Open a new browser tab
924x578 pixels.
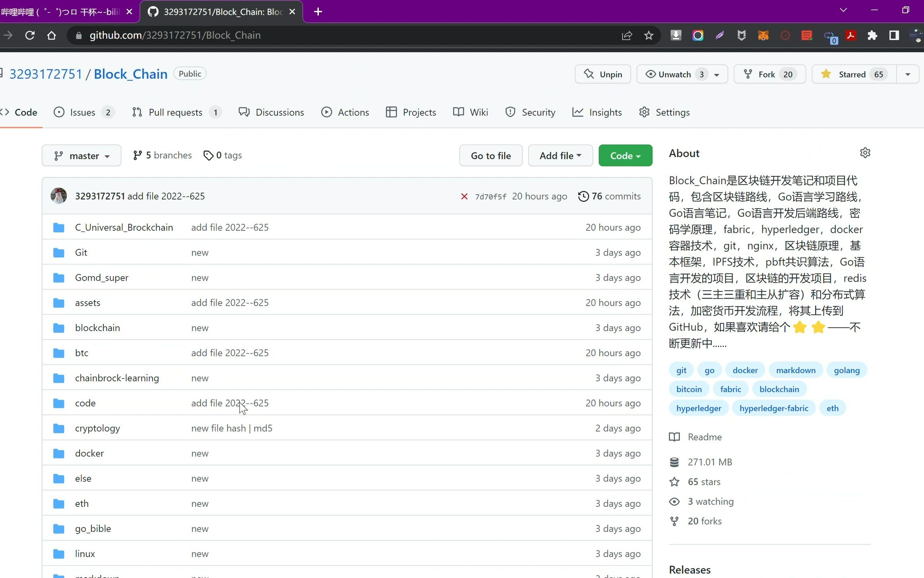[x=318, y=12]
